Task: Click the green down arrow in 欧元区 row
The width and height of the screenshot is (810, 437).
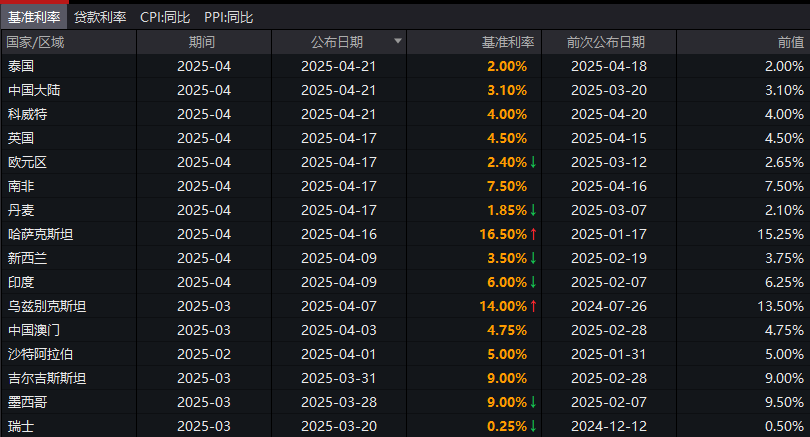Action: tap(534, 162)
